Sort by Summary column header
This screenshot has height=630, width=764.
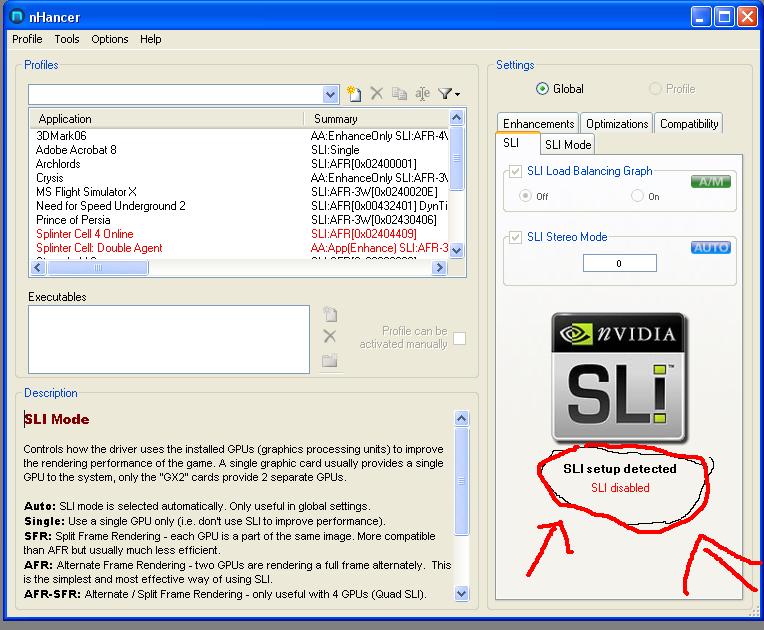[x=377, y=119]
